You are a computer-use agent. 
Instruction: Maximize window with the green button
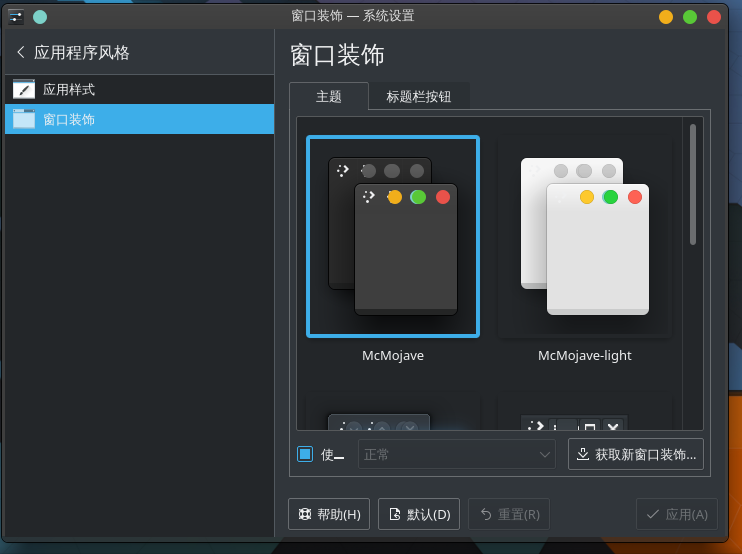pos(690,17)
